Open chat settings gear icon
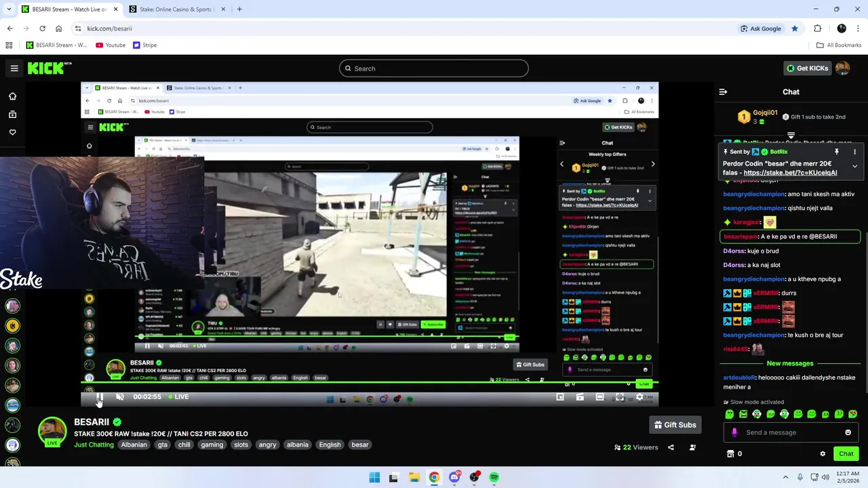Image resolution: width=868 pixels, height=488 pixels. [x=823, y=454]
